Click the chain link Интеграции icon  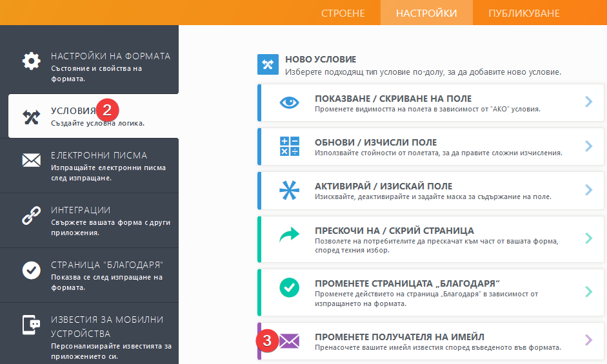(32, 215)
